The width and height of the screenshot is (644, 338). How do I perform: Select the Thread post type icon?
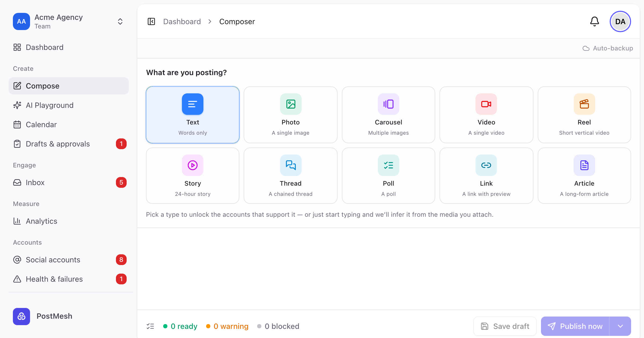[x=291, y=165]
